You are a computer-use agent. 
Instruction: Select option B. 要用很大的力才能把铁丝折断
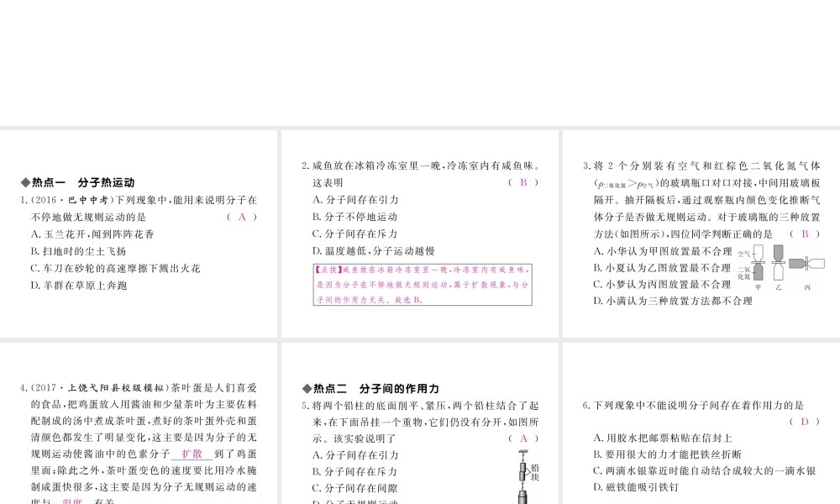[x=668, y=454]
